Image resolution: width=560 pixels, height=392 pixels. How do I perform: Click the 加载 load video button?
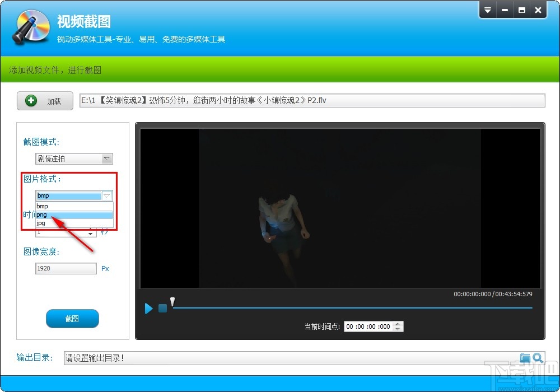[x=45, y=101]
